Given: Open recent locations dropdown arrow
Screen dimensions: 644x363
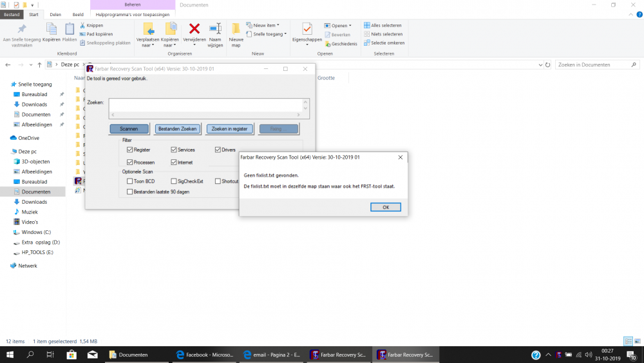Looking at the screenshot, I should pos(31,65).
